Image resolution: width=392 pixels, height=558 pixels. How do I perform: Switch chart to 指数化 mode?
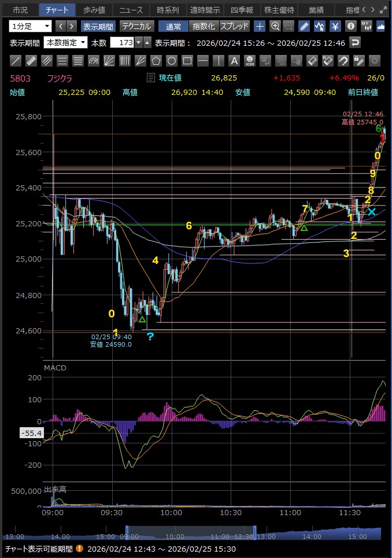(x=203, y=26)
